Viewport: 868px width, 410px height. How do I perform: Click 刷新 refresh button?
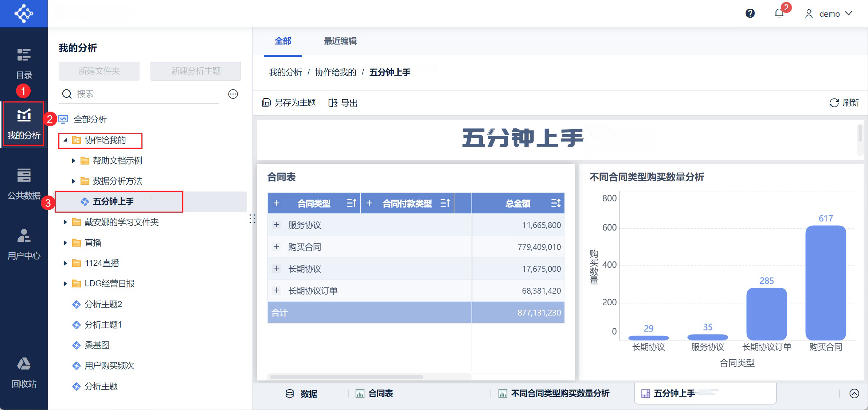click(x=844, y=103)
